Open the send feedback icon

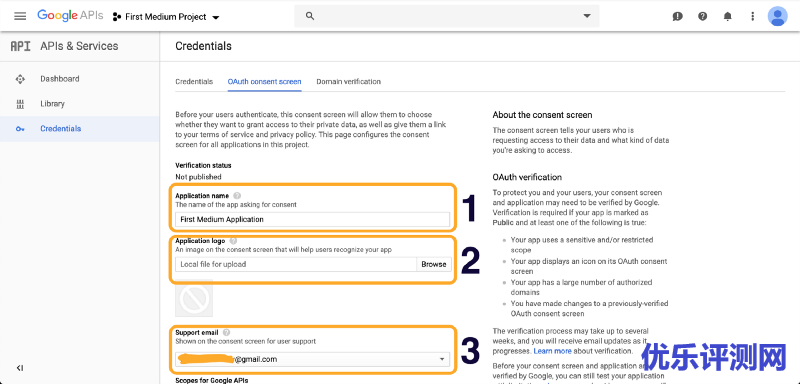(678, 16)
